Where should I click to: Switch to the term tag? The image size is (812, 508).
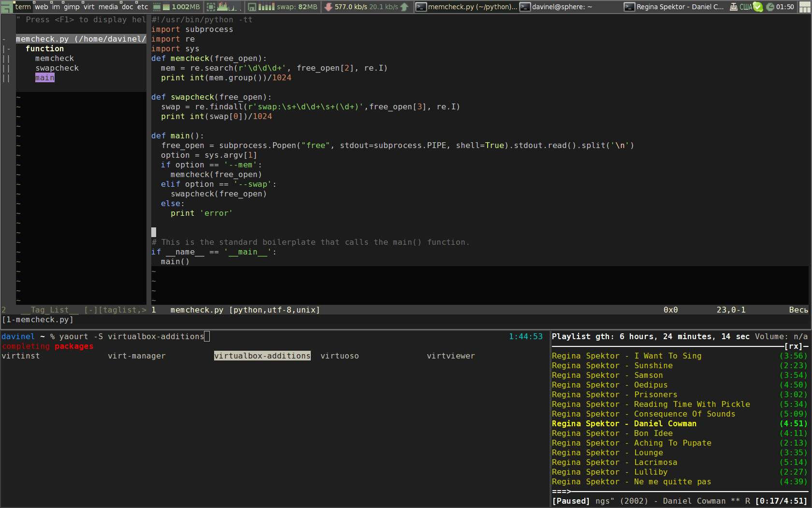coord(23,7)
